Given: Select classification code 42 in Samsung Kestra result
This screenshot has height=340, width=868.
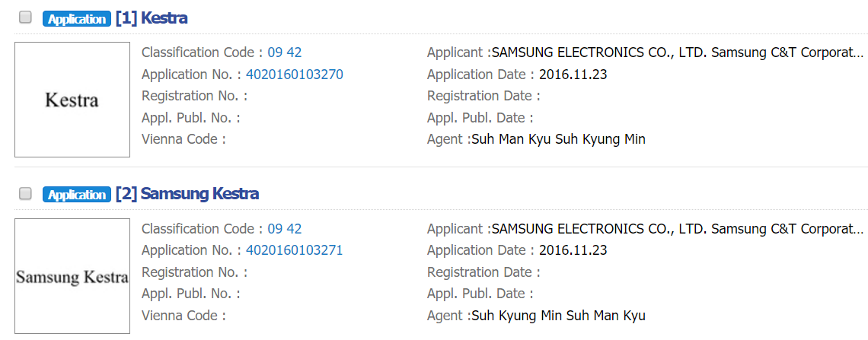Looking at the screenshot, I should pos(294,230).
